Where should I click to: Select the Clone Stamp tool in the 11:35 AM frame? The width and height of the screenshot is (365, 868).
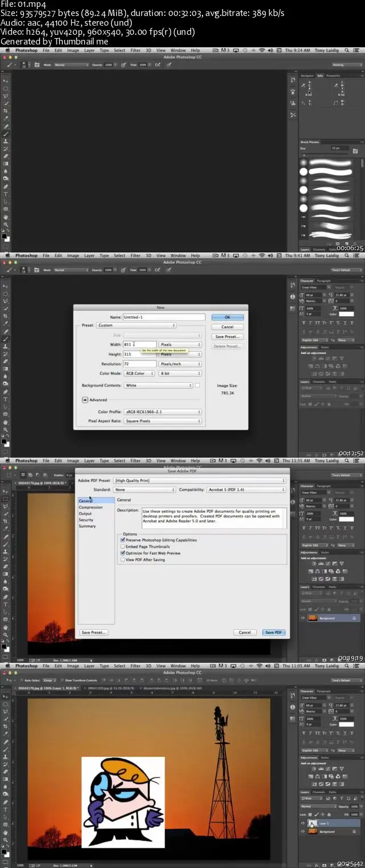6,552
